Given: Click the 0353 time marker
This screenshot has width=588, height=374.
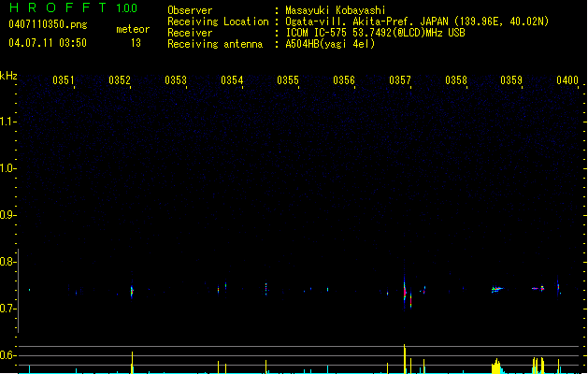Looking at the screenshot, I should click(x=176, y=80).
